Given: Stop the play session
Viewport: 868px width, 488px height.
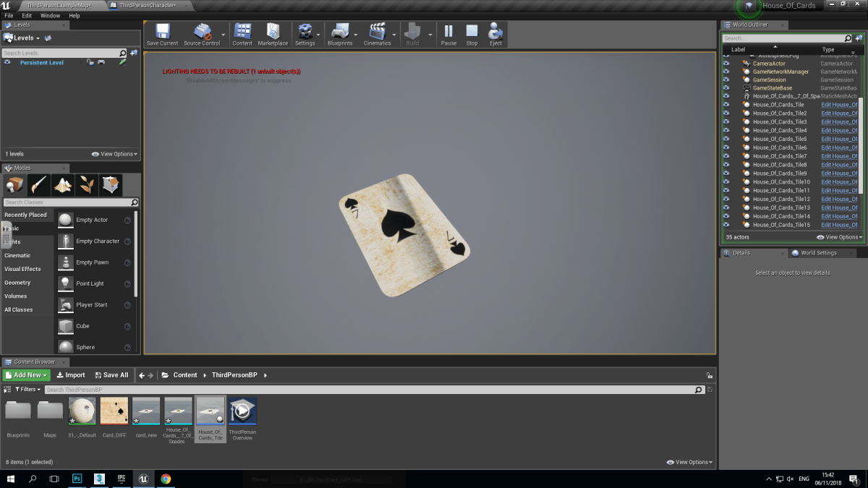Looking at the screenshot, I should (472, 34).
